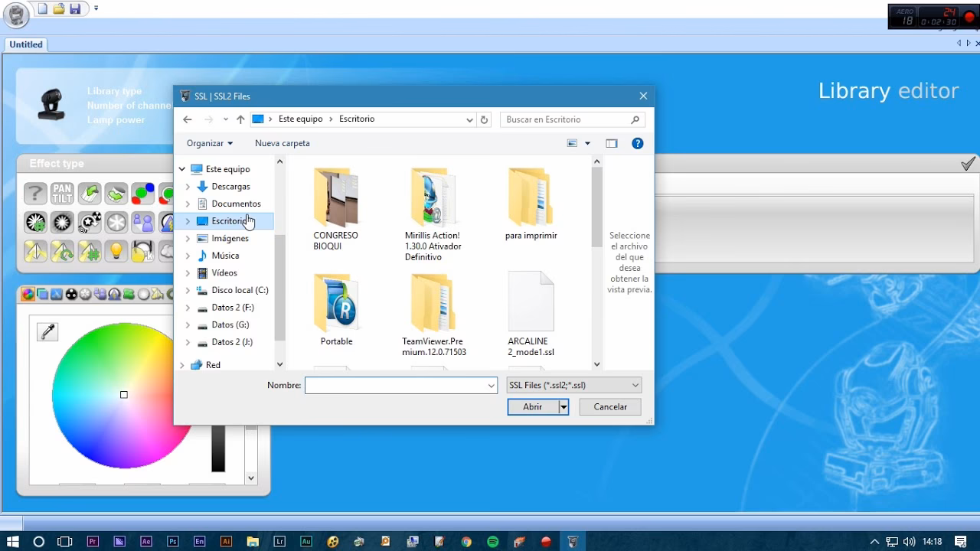Select the Pan Tilt effect type
The height and width of the screenshot is (551, 980).
pos(62,194)
